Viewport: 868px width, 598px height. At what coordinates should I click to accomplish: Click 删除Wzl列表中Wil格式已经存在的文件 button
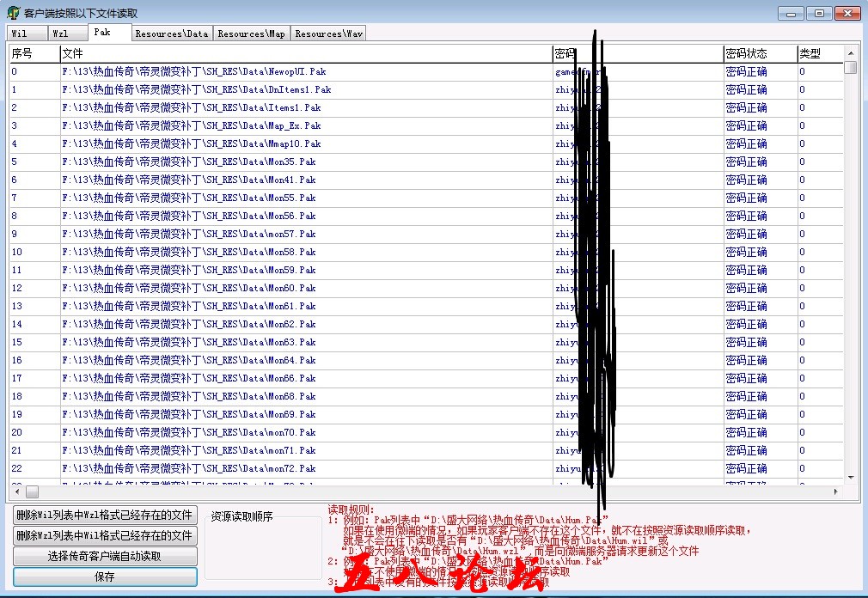pyautogui.click(x=104, y=535)
